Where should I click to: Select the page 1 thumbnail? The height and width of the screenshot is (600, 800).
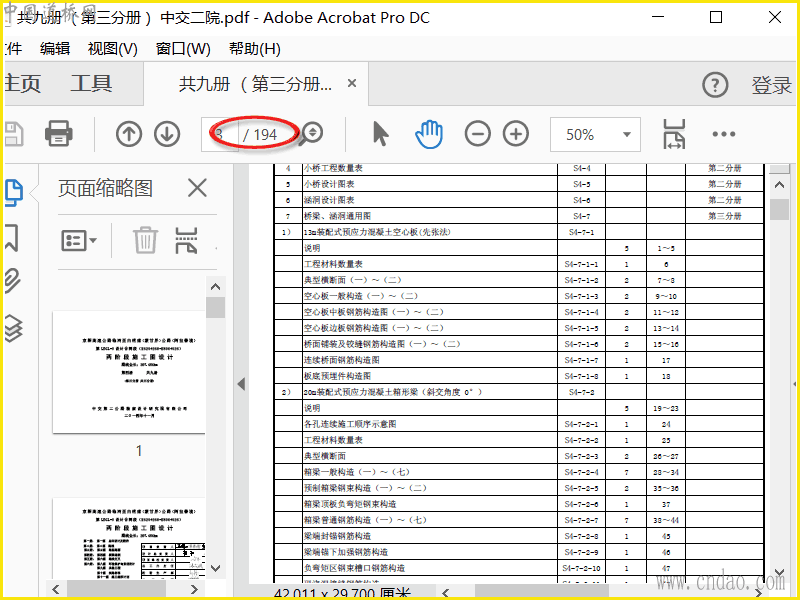[129, 372]
